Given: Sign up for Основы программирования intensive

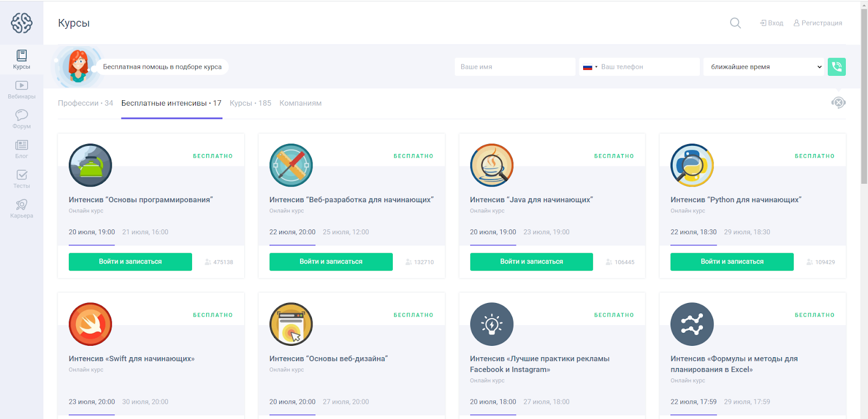Looking at the screenshot, I should (x=130, y=261).
